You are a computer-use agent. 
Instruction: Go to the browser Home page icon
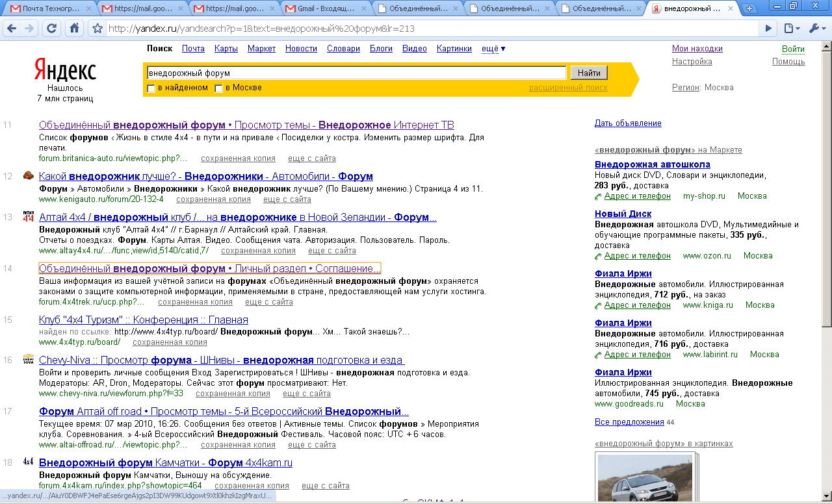(74, 29)
